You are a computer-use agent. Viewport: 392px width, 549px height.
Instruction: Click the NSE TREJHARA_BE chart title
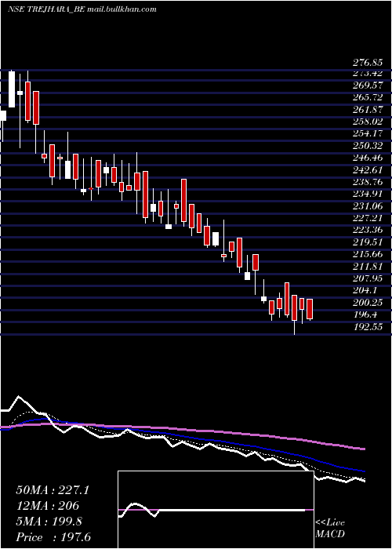[82, 9]
